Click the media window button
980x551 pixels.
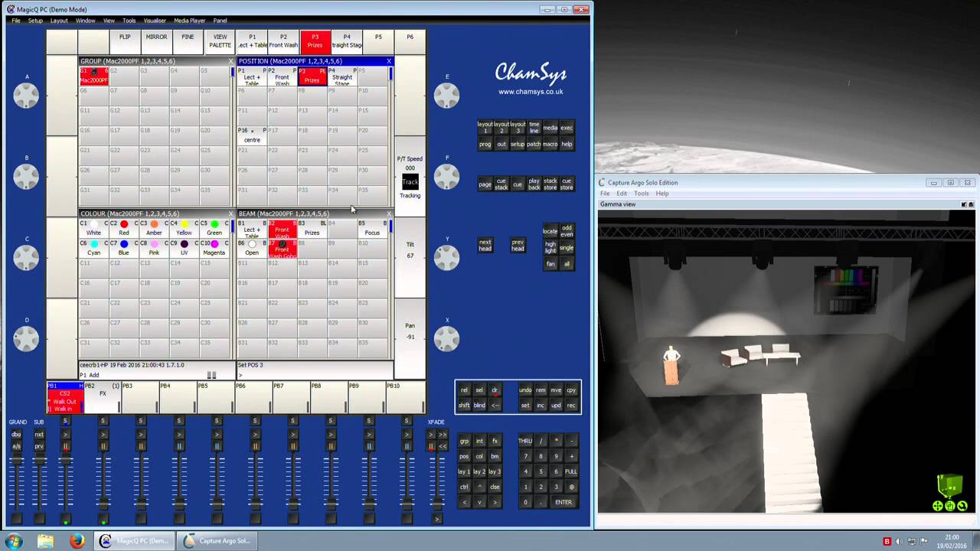click(x=550, y=128)
